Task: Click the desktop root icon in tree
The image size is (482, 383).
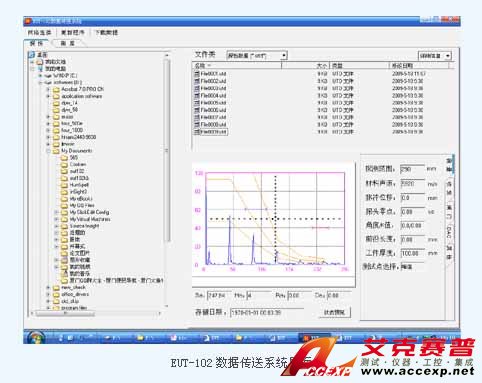Action: [32, 55]
